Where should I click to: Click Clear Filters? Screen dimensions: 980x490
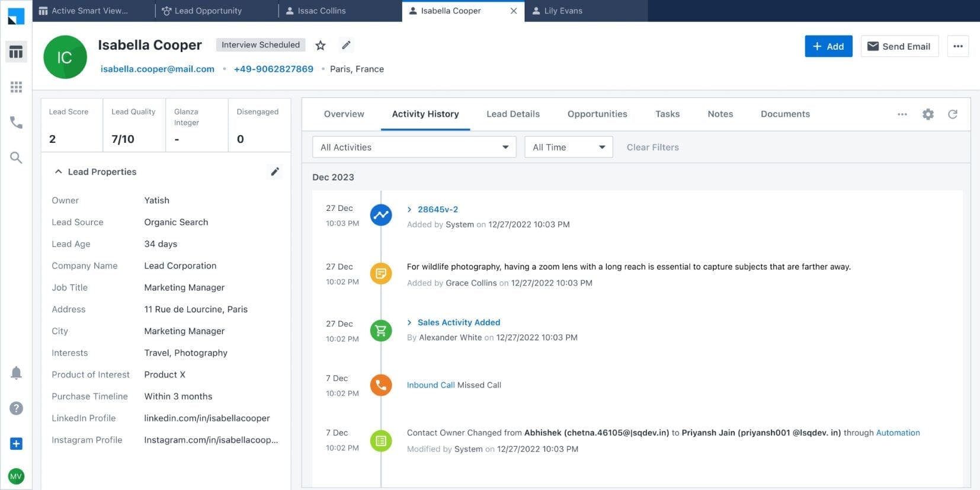pos(653,147)
